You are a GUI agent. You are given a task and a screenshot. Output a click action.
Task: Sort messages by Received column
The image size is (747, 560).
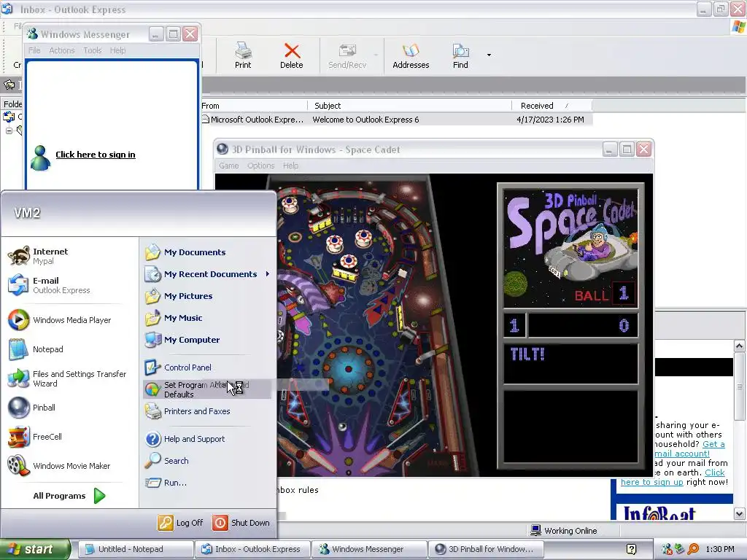pyautogui.click(x=552, y=106)
